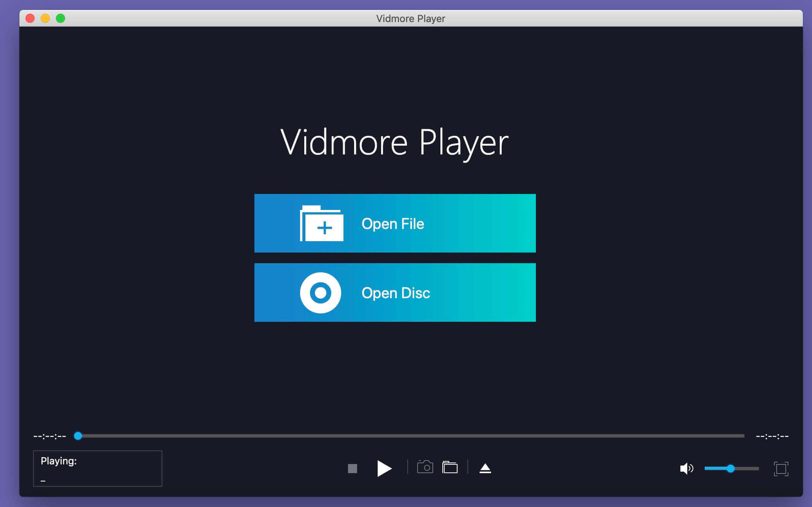812x507 pixels.
Task: Minimize window with the yellow button
Action: 45,18
